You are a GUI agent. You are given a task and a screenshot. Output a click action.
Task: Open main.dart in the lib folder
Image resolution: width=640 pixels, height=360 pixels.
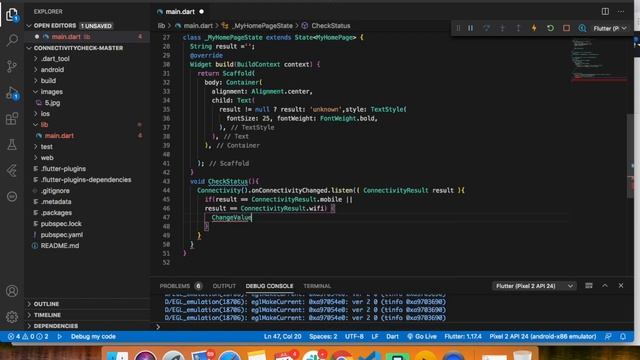[59, 136]
